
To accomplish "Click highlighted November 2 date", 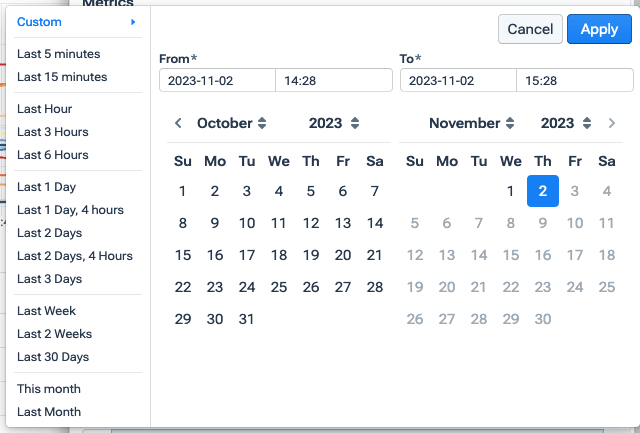I will coord(543,191).
